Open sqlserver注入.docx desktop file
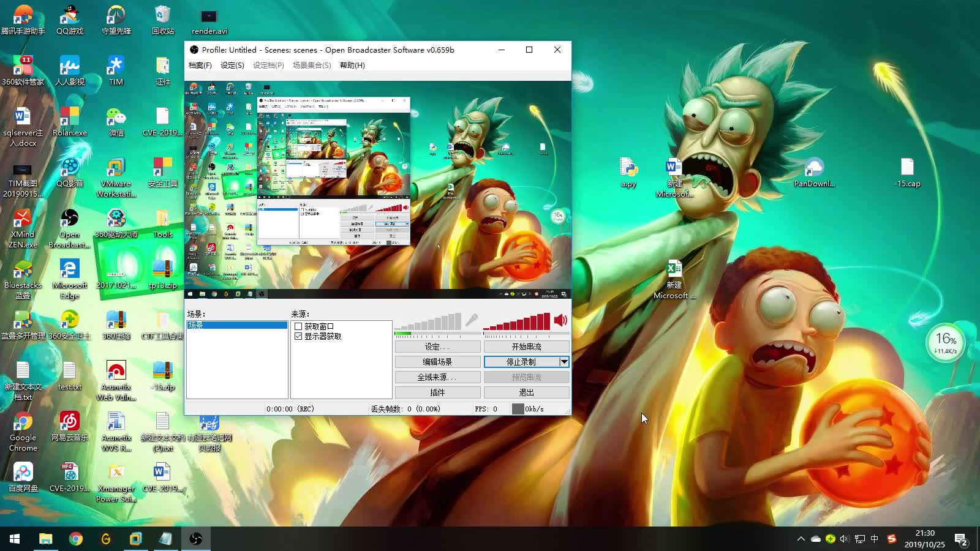Viewport: 980px width, 551px height. click(x=23, y=127)
